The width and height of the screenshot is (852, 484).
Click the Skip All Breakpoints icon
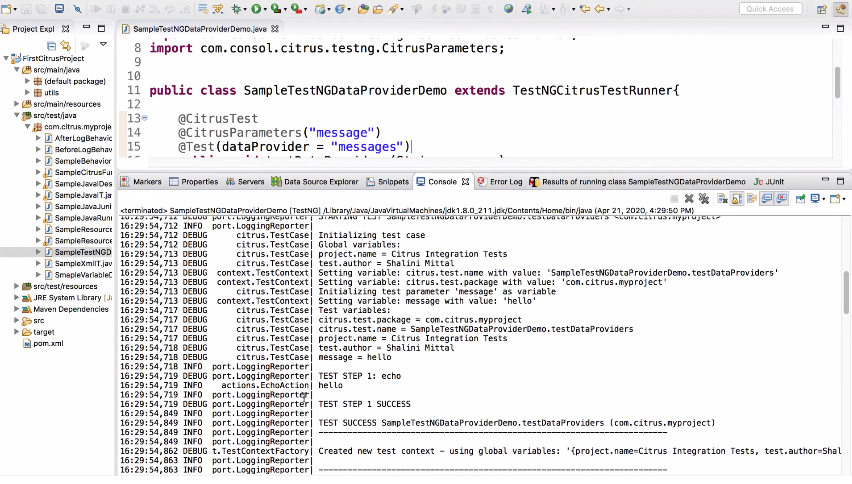pos(77,9)
